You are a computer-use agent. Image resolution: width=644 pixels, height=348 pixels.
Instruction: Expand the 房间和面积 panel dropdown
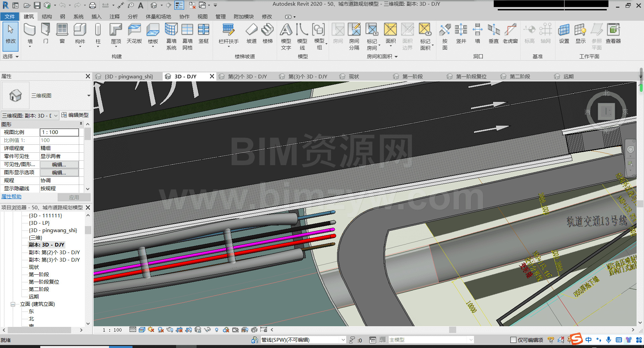click(x=396, y=57)
